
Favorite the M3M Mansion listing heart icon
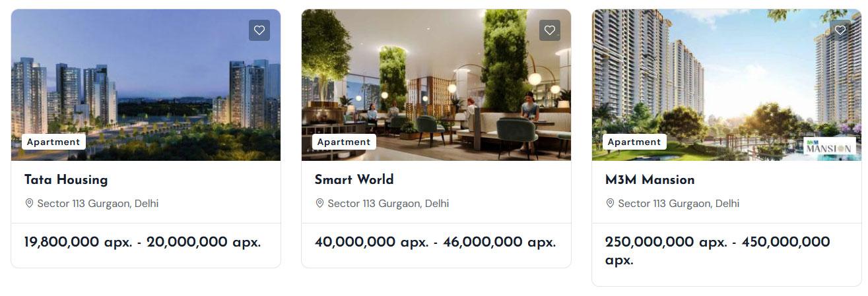pos(840,30)
